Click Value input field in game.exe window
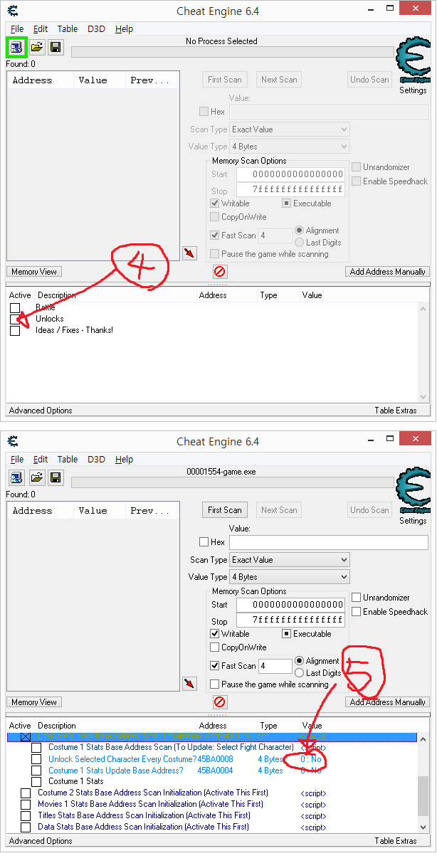The height and width of the screenshot is (868, 437). coord(329,542)
